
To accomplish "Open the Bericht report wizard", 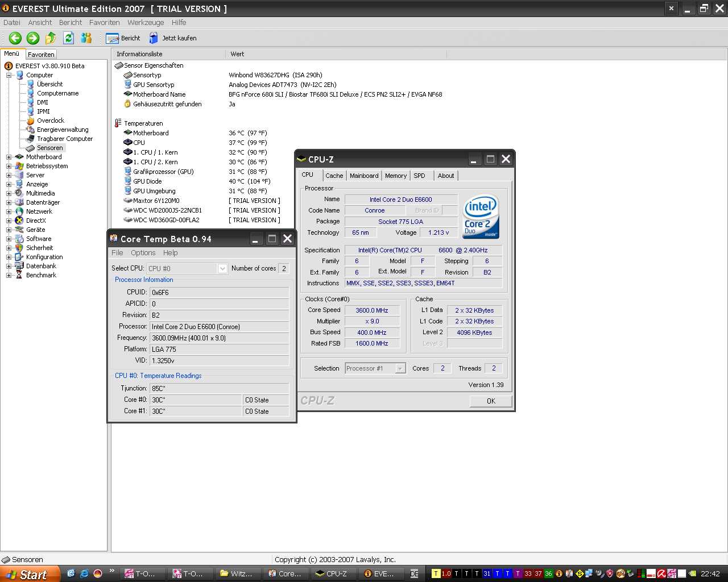I will click(x=123, y=38).
